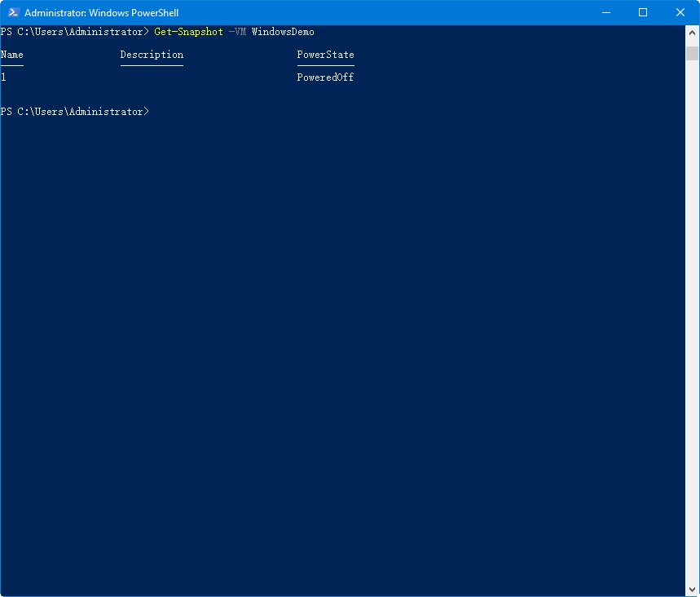Click the scrollbar up arrow

692,33
